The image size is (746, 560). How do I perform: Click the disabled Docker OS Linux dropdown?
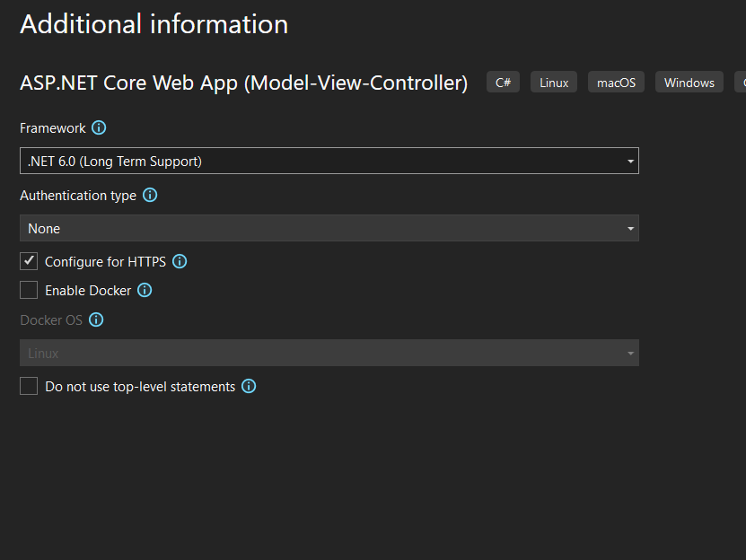point(329,353)
